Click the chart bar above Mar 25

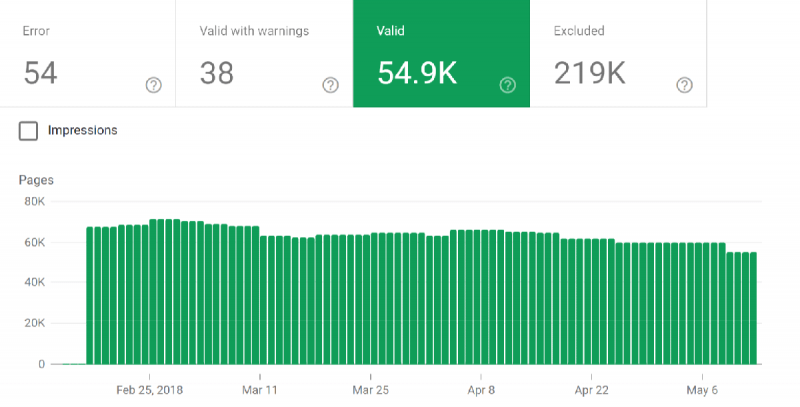tap(374, 298)
